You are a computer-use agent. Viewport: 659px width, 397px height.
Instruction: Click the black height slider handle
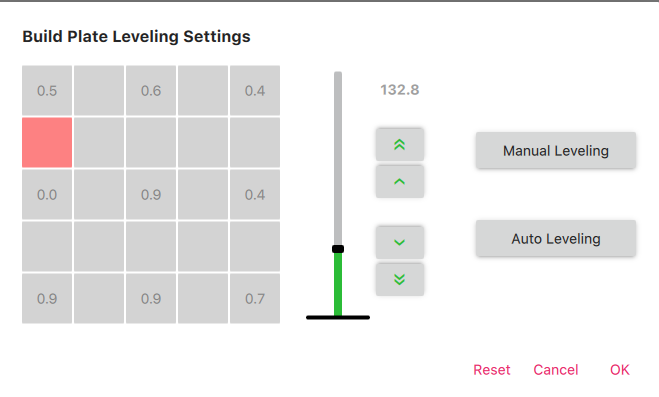[338, 249]
